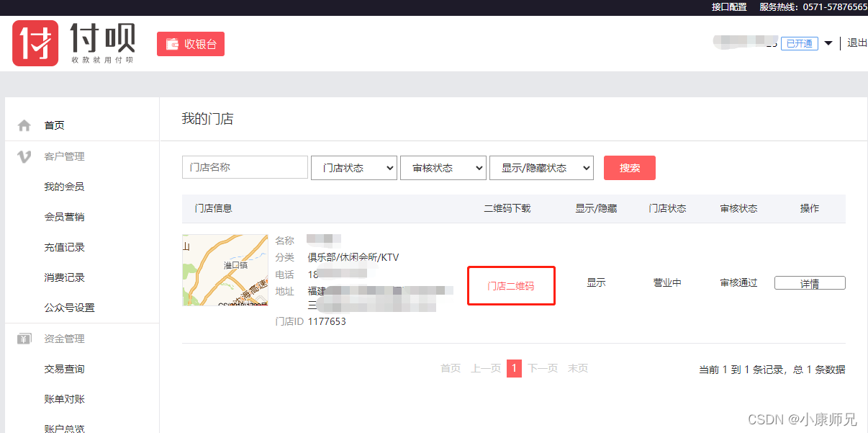Viewport: 868px width, 433px height.
Task: Click the red 搜索 button
Action: tap(629, 167)
